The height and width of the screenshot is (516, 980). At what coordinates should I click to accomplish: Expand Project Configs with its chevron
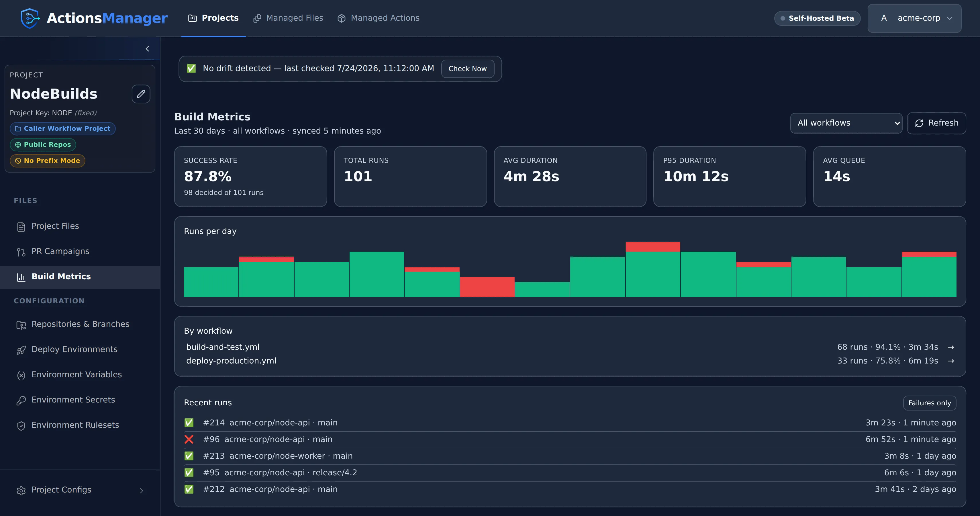[141, 490]
